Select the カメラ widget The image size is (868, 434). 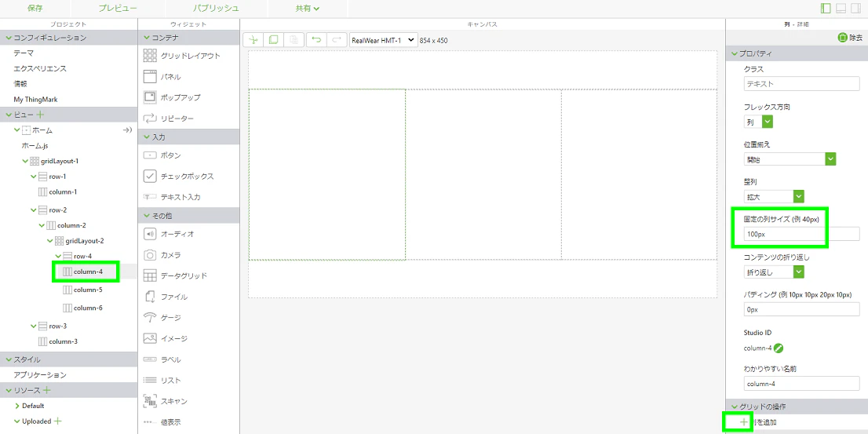(x=162, y=255)
